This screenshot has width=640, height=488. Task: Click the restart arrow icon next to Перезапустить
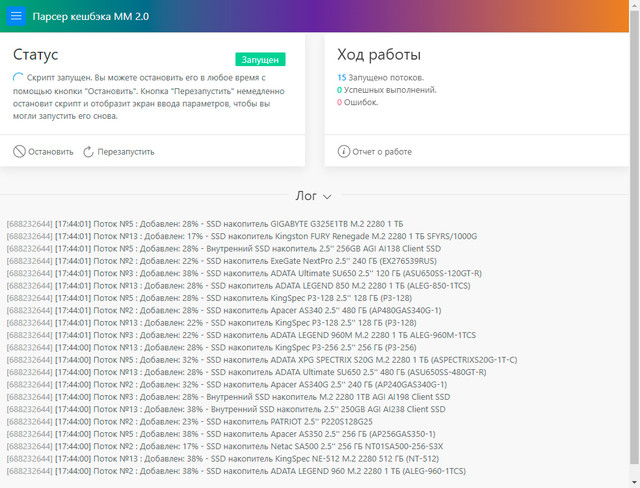(88, 152)
